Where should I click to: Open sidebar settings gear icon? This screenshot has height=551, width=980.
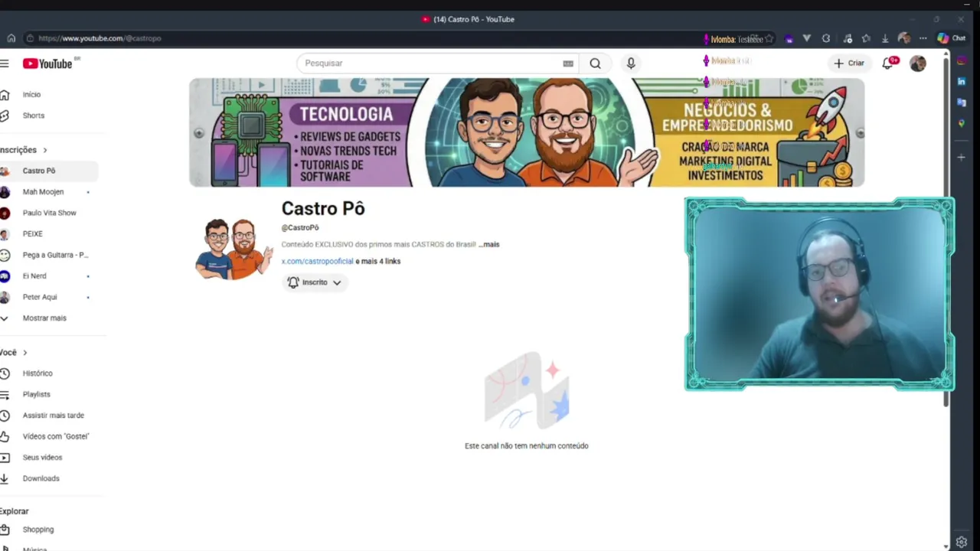coord(962,542)
